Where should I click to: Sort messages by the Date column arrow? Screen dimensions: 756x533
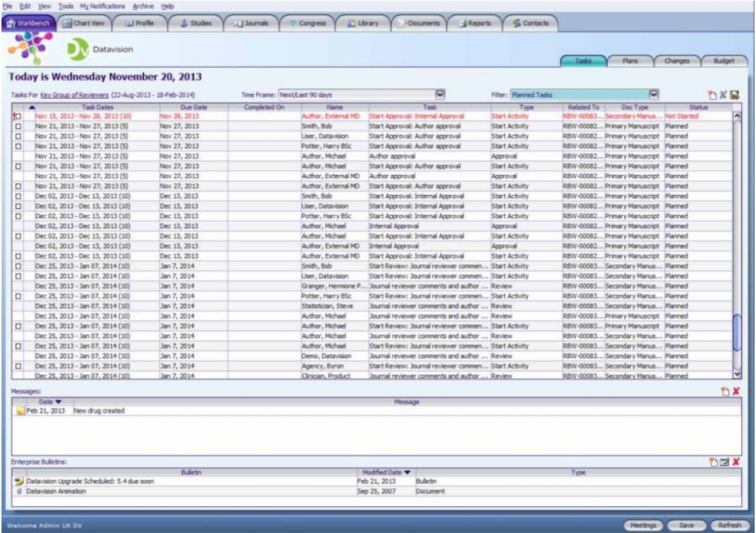coord(58,402)
